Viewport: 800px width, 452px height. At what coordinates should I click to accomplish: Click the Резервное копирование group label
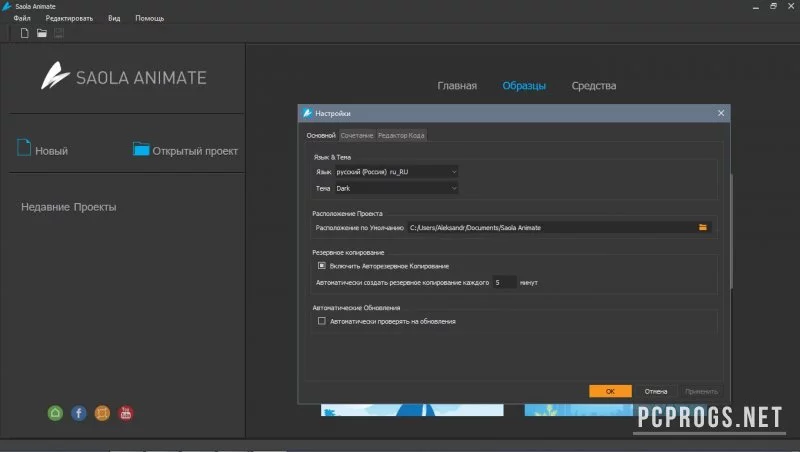tap(348, 253)
